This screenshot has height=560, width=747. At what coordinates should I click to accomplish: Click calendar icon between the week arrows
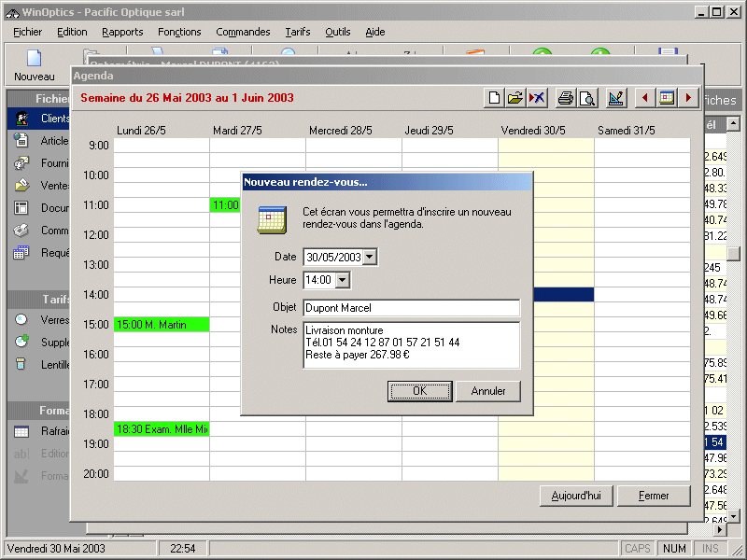pyautogui.click(x=667, y=98)
